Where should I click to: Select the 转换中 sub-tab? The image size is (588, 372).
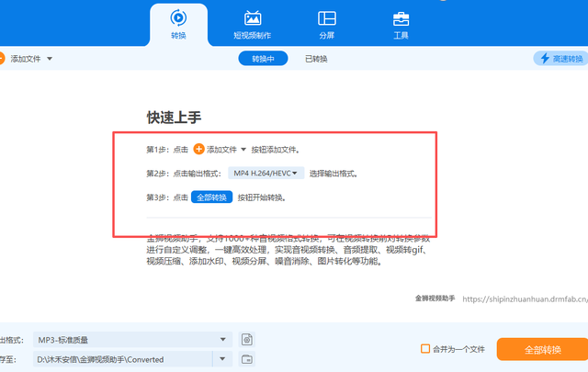coord(263,59)
